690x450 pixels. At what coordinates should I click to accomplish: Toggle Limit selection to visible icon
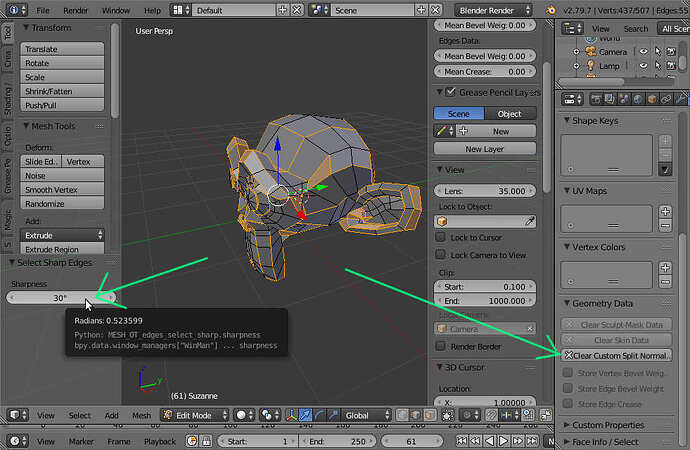point(448,415)
